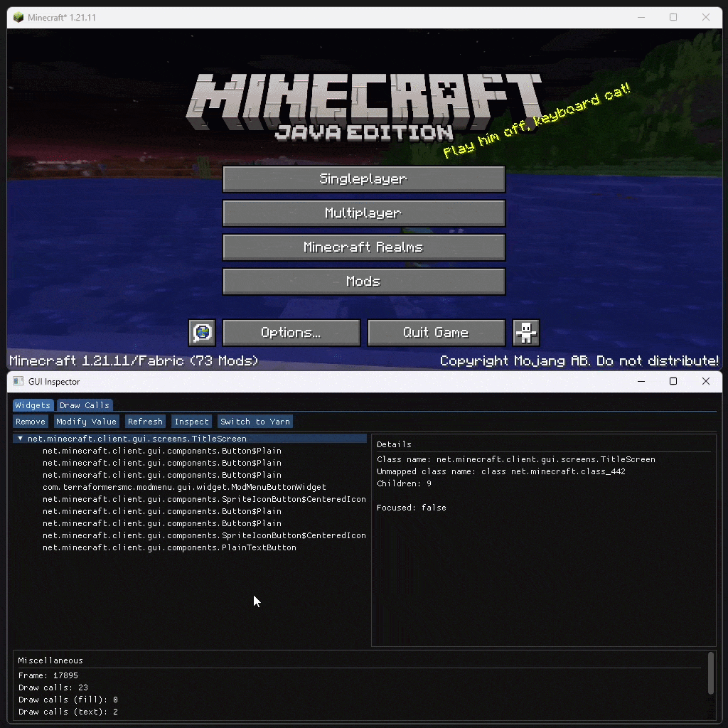Open the Multiplayer menu
This screenshot has height=728, width=728.
[x=364, y=213]
